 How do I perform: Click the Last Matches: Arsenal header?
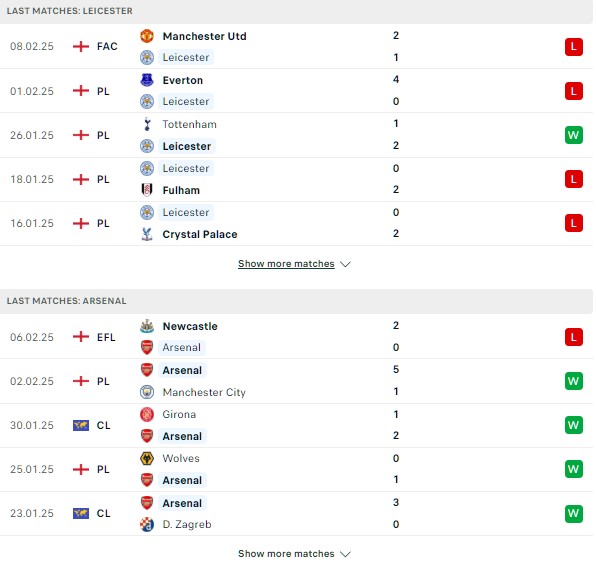67,301
